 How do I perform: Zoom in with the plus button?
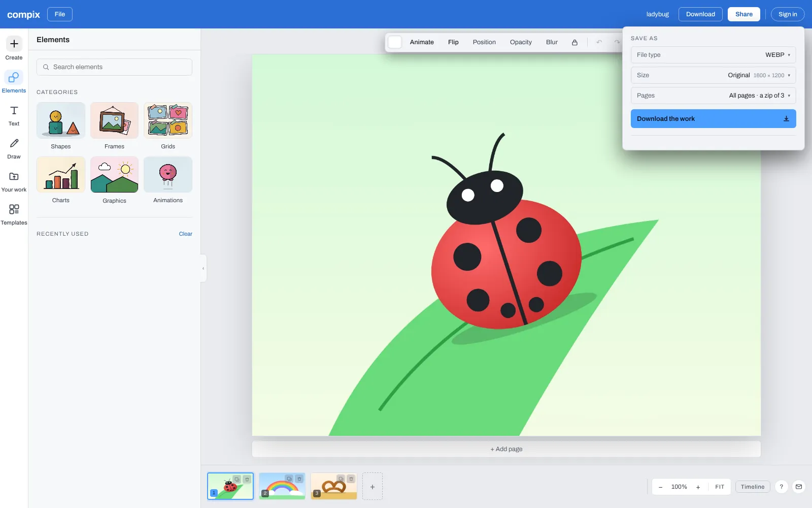tap(698, 487)
